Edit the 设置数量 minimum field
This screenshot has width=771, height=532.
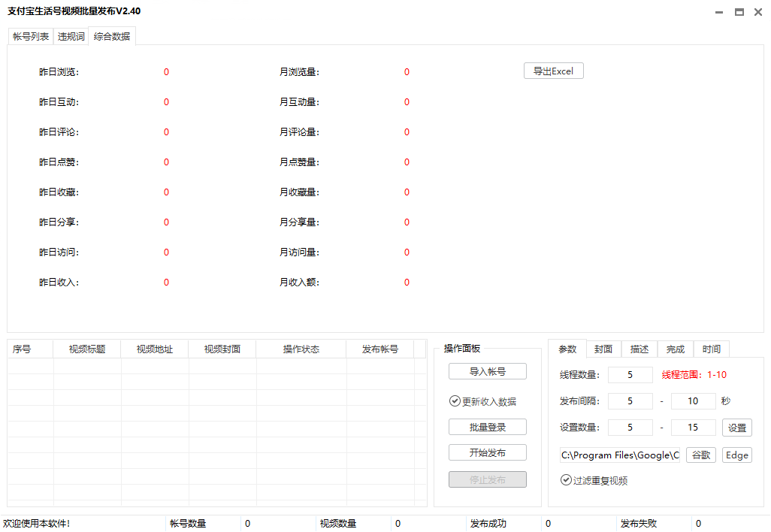(x=630, y=428)
